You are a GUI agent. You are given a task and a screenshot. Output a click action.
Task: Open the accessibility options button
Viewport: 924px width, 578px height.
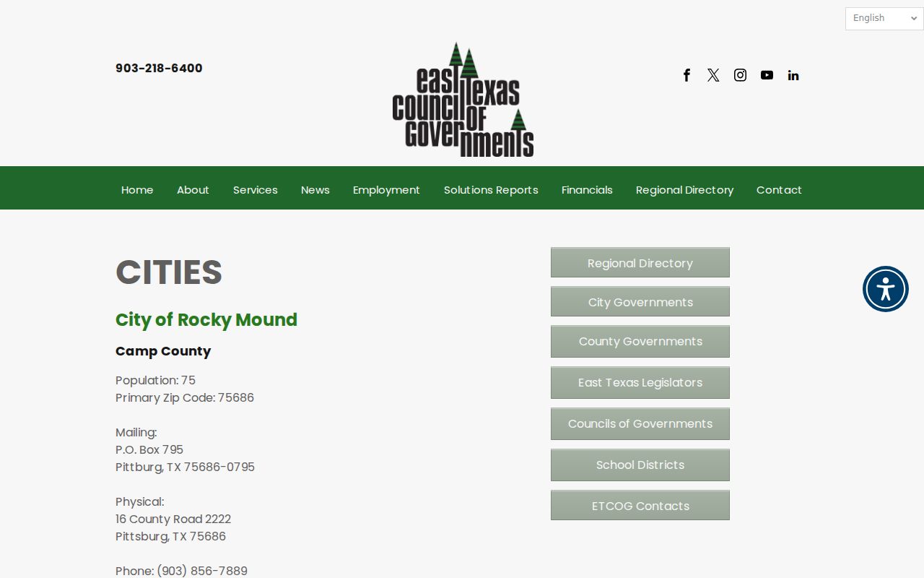point(885,289)
